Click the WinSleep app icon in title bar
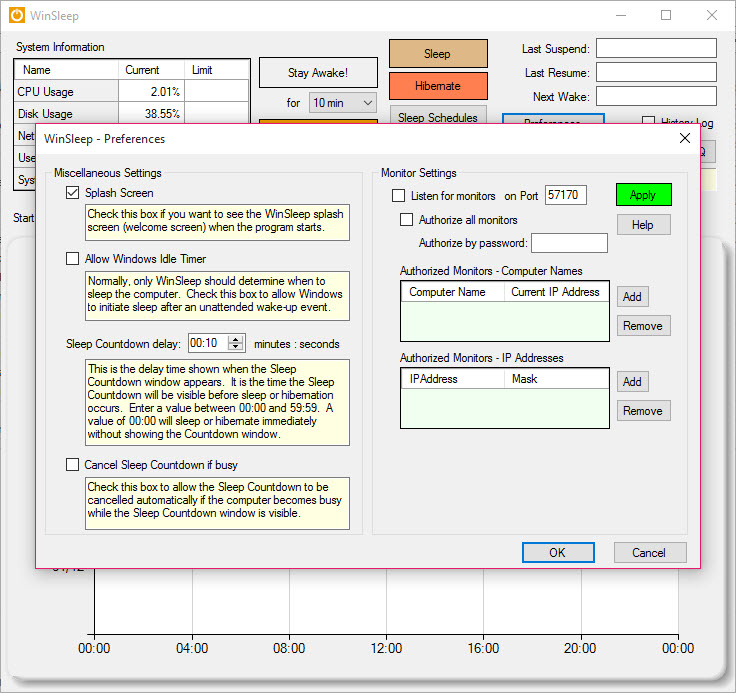Image resolution: width=736 pixels, height=693 pixels. point(16,16)
